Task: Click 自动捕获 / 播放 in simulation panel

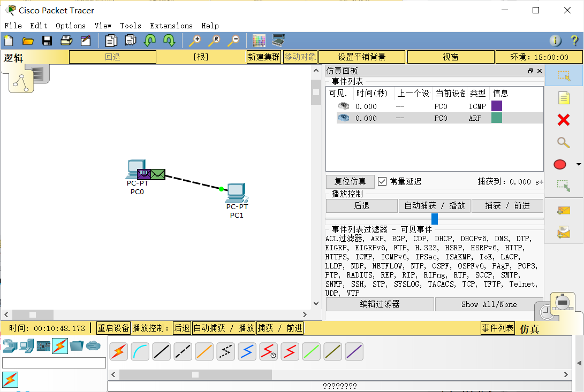Action: (434, 205)
